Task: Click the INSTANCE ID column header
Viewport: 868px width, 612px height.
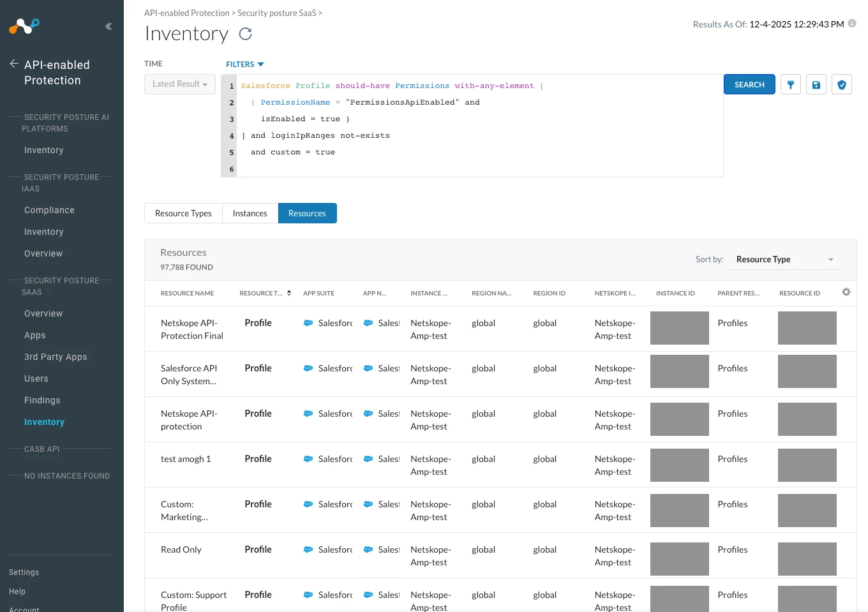Action: point(675,293)
